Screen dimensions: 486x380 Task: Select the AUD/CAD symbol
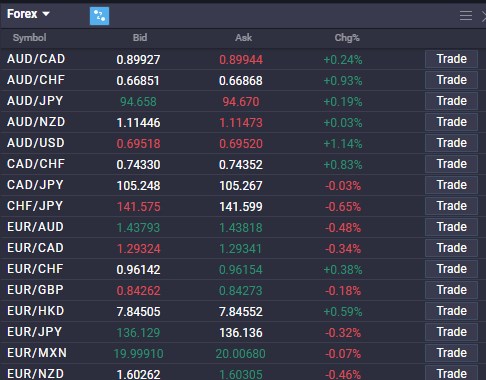pos(36,59)
